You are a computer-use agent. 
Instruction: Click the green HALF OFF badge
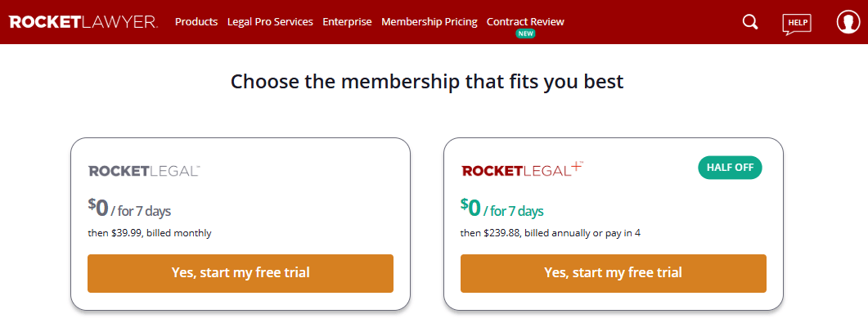click(730, 168)
